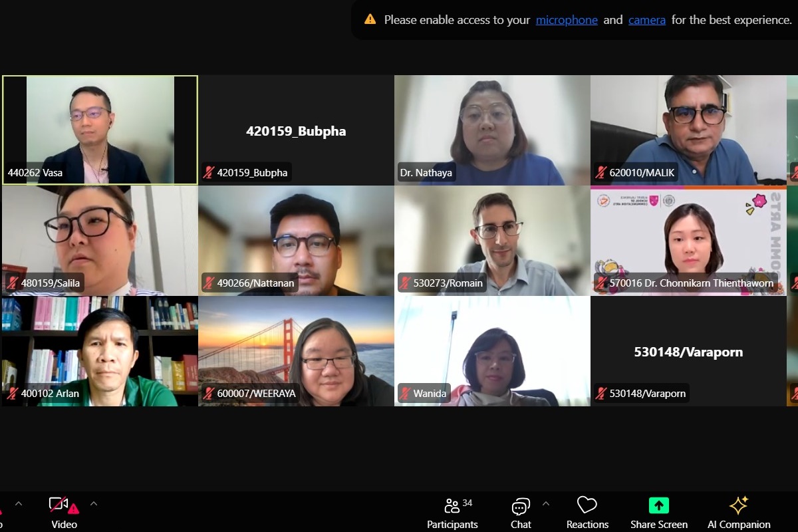Click the 600007/WEERAYA name label
The height and width of the screenshot is (532, 798).
[x=256, y=394]
